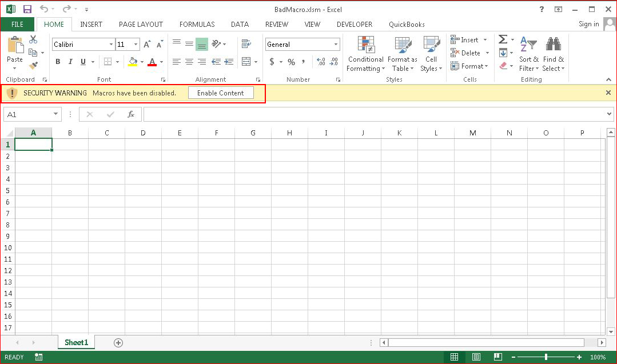Click the Paste clipboard icon

coord(15,45)
